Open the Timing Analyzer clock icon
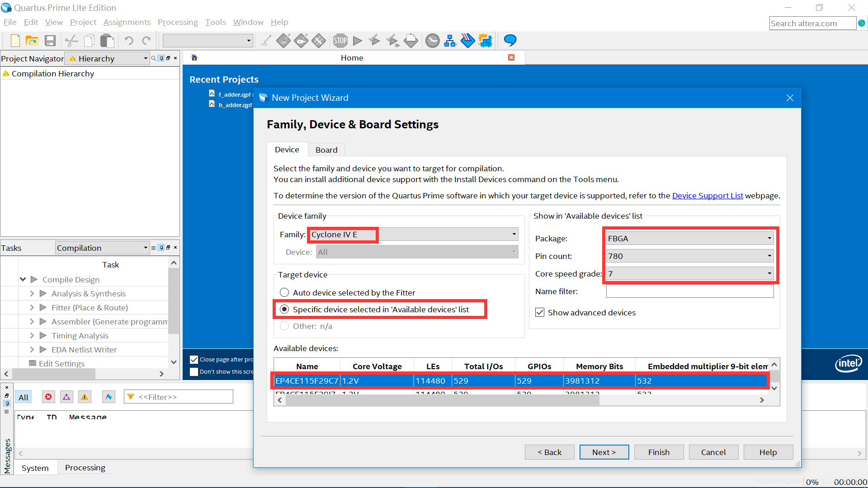868x488 pixels. (432, 41)
